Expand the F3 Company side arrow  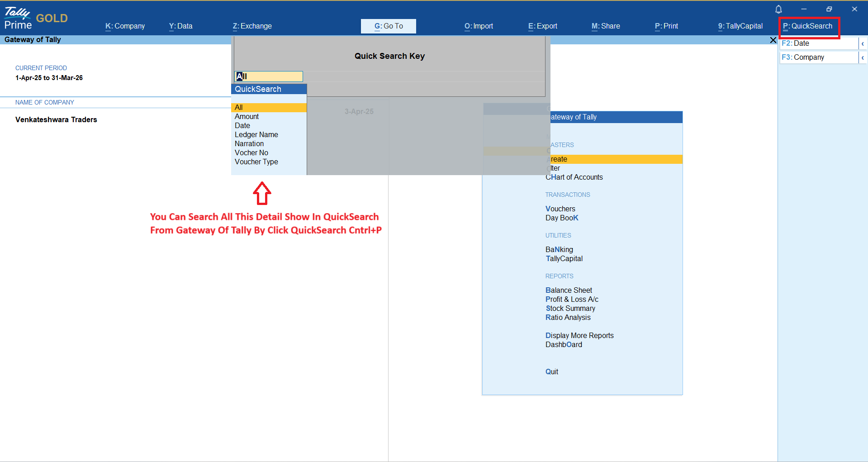(x=863, y=57)
